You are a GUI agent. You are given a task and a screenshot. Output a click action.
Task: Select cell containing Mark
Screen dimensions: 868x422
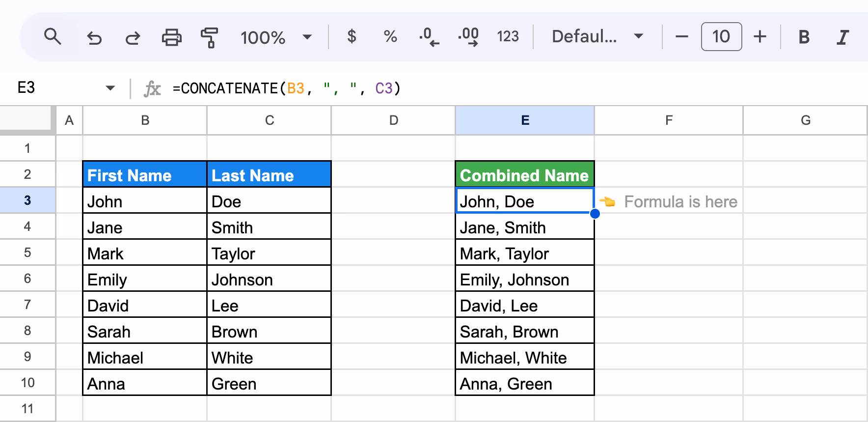coord(145,253)
